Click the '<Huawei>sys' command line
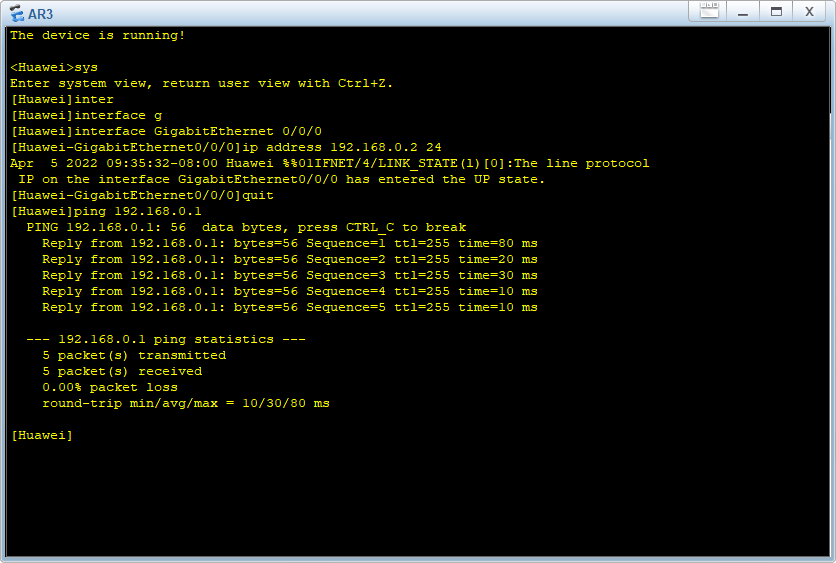Screen dimensions: 836x563 [54, 68]
